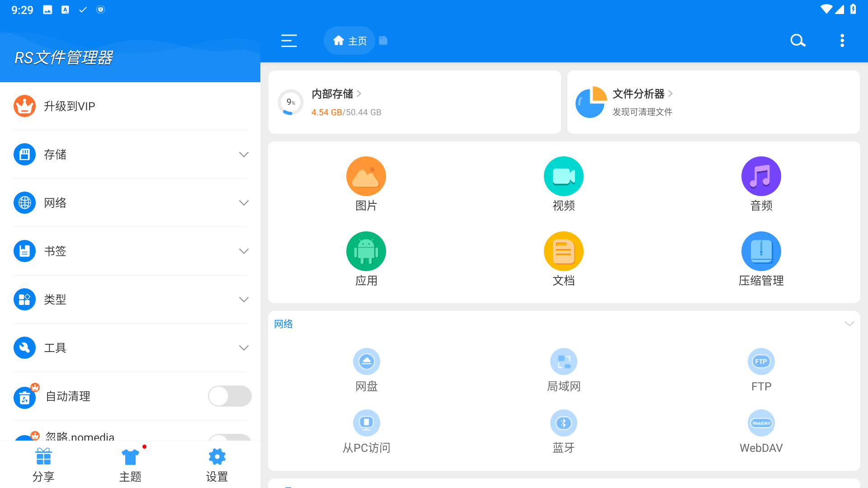Open the 音频 (Audio) category icon

[761, 176]
